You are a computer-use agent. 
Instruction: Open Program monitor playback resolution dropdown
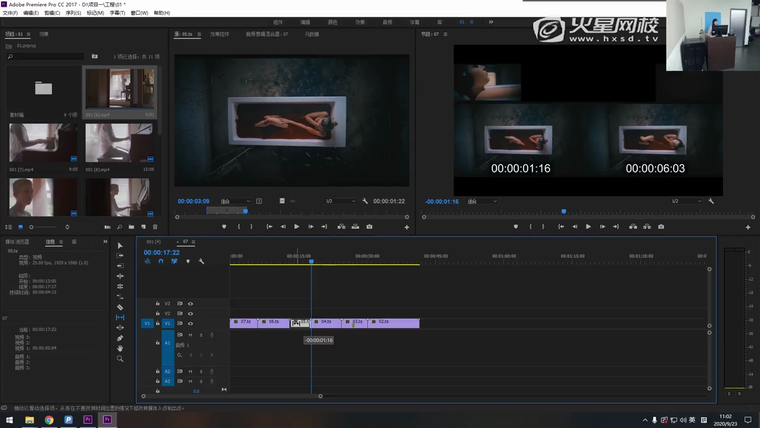(x=688, y=201)
